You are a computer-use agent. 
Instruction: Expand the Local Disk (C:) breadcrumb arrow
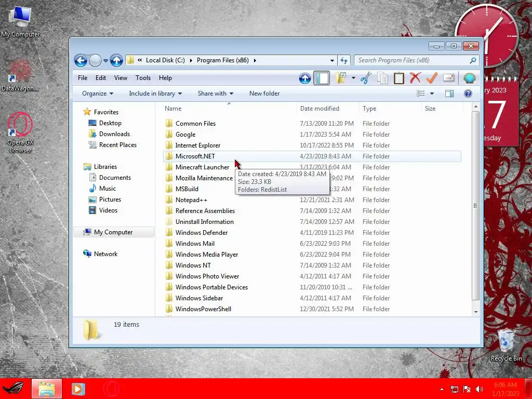coord(191,60)
